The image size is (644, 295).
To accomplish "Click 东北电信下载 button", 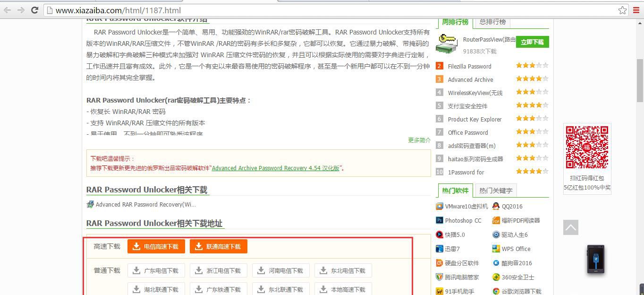I will pos(343,270).
